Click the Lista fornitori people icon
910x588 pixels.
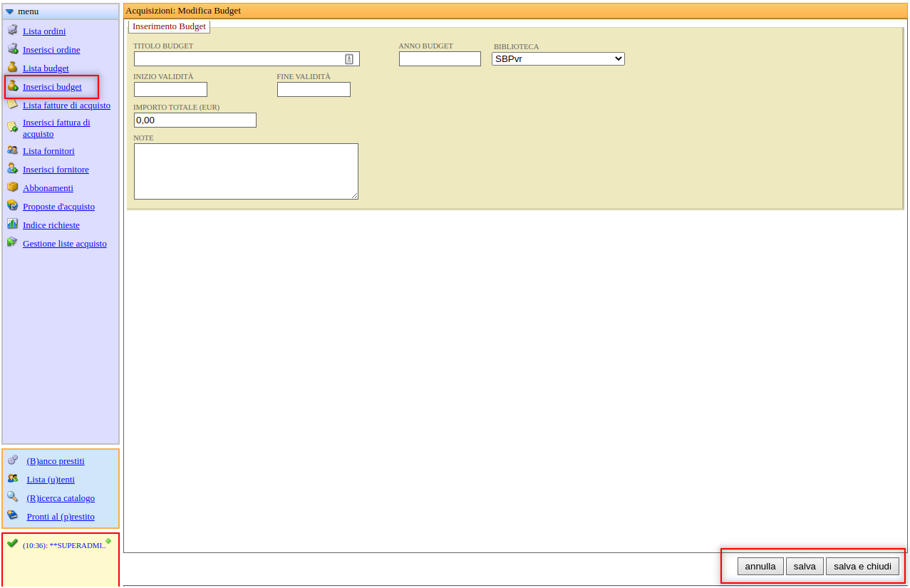click(12, 150)
